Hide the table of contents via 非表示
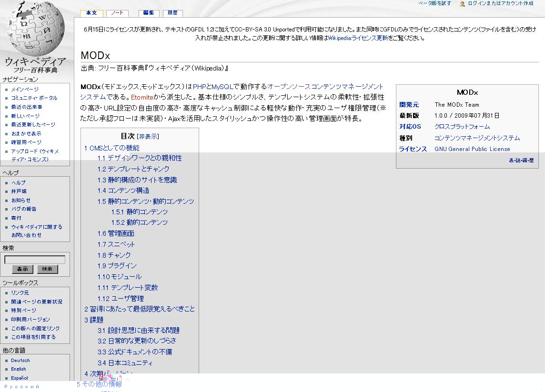Viewport: 545px width, 392px height. [148, 136]
